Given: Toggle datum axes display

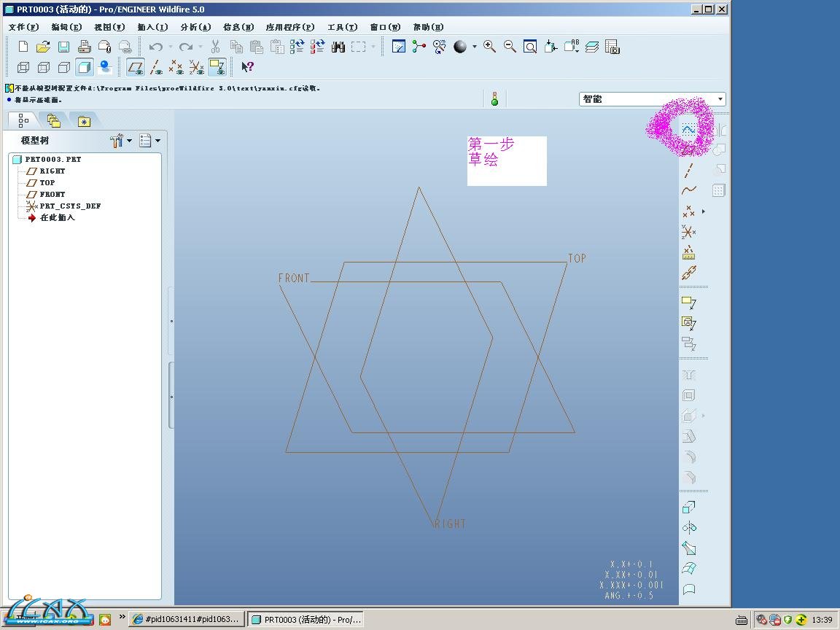Looking at the screenshot, I should click(x=156, y=67).
